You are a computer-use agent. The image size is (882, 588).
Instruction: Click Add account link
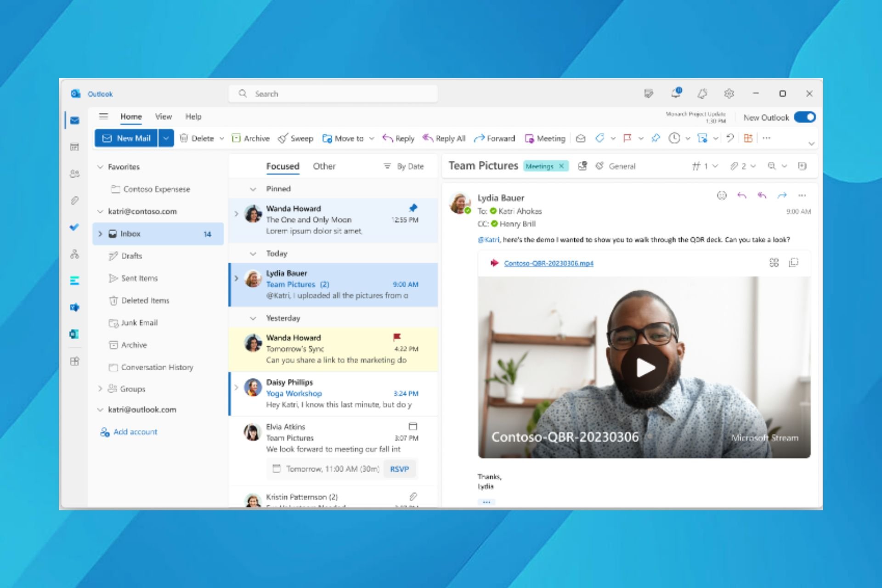(129, 432)
